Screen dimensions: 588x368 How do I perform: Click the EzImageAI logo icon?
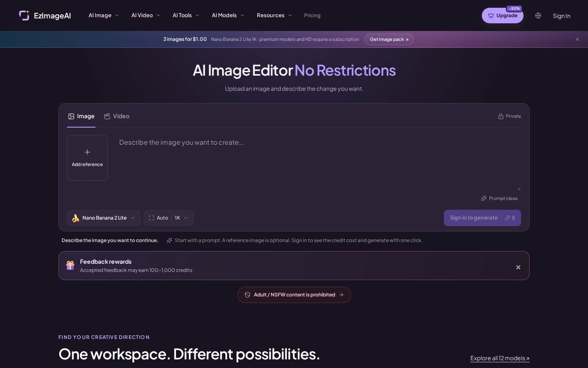24,16
